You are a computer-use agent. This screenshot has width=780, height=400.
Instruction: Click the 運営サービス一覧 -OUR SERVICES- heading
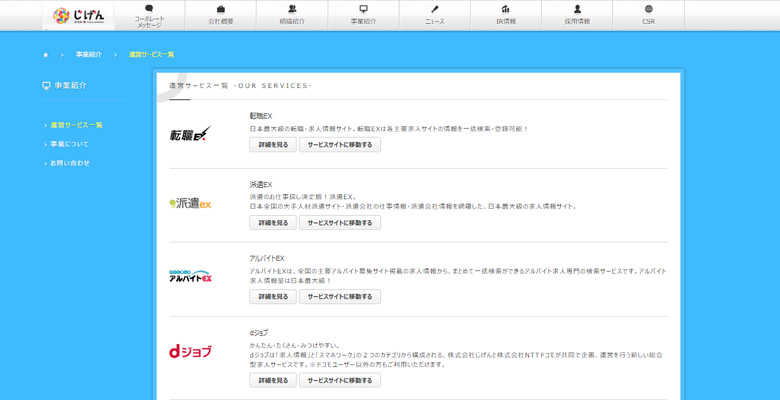240,86
